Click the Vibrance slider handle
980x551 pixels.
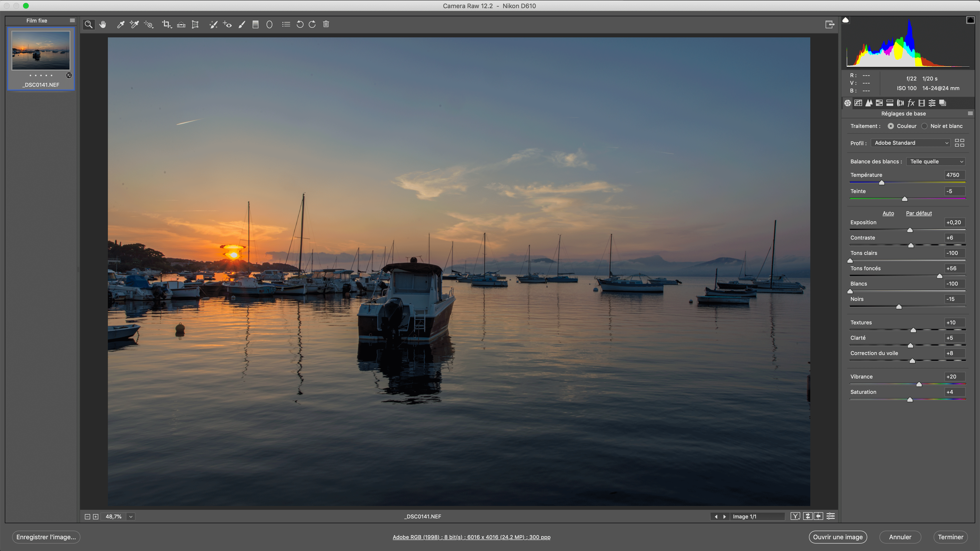coord(919,385)
